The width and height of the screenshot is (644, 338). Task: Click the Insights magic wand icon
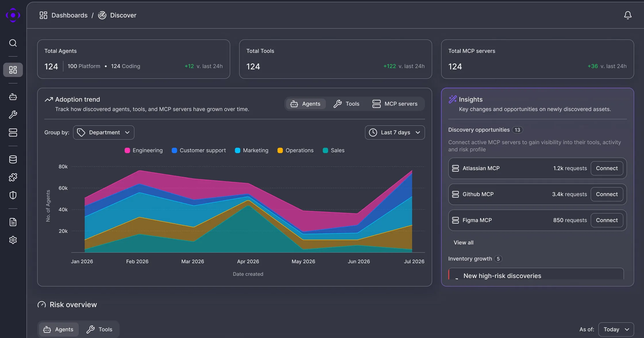coord(452,99)
